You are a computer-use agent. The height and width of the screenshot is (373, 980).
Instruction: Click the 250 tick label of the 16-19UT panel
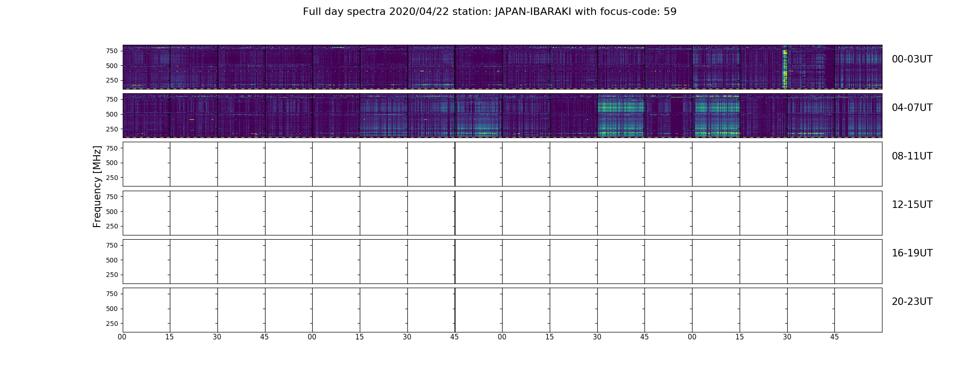(112, 275)
